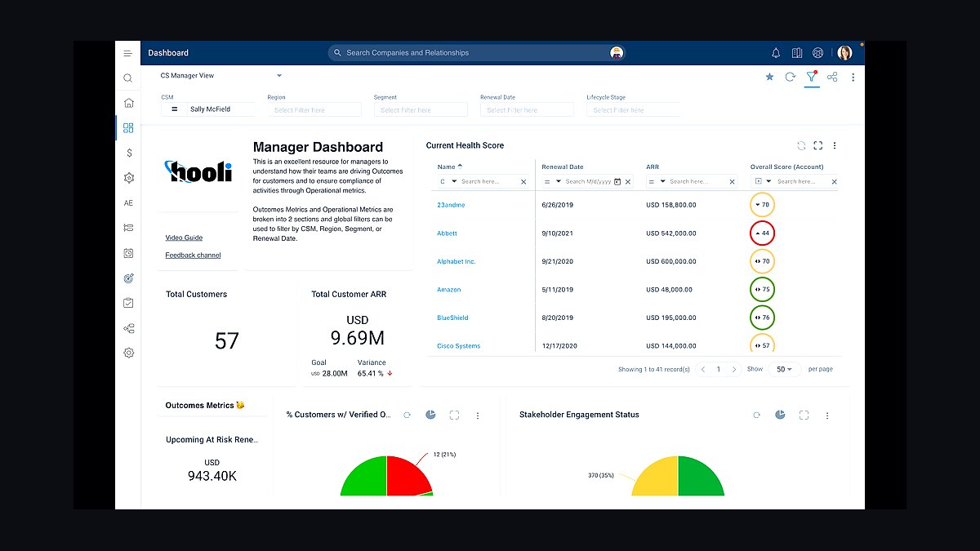Screen dimensions: 980x551
Task: Change chart type for % Customers widget
Action: 430,415
